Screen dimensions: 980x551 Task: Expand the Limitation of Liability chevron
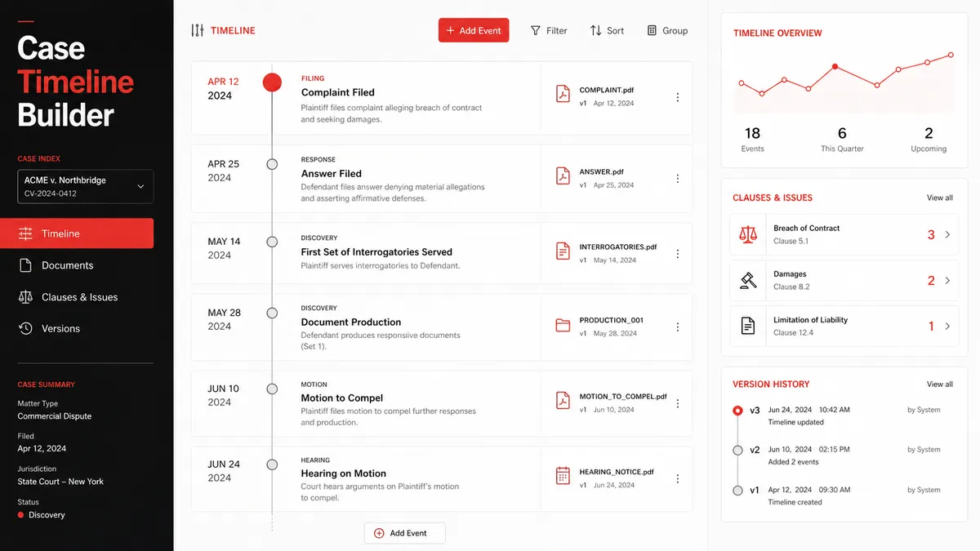tap(947, 326)
